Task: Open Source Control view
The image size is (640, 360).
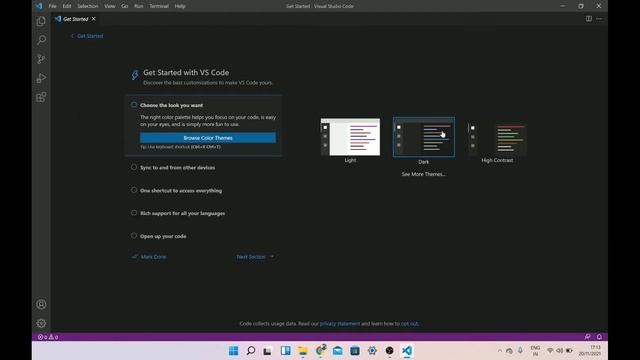Action: tap(41, 59)
